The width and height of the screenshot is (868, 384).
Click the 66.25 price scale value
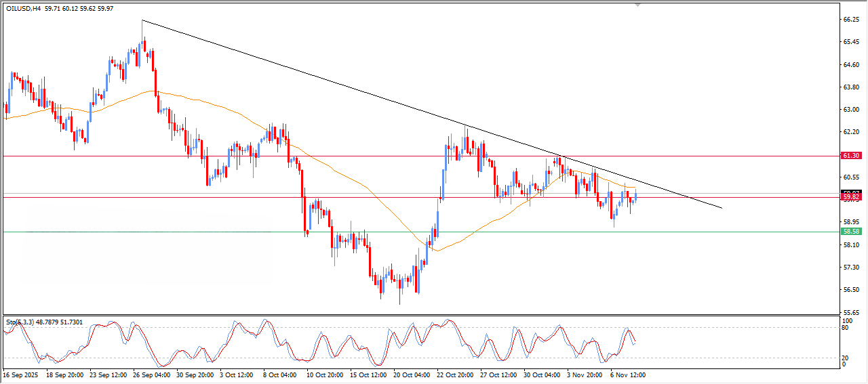pyautogui.click(x=850, y=20)
